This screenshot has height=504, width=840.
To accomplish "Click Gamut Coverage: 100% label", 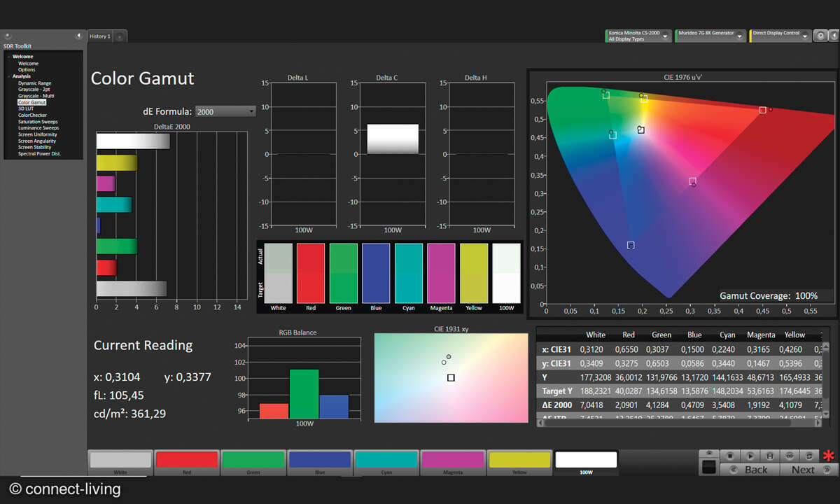I will [x=769, y=295].
